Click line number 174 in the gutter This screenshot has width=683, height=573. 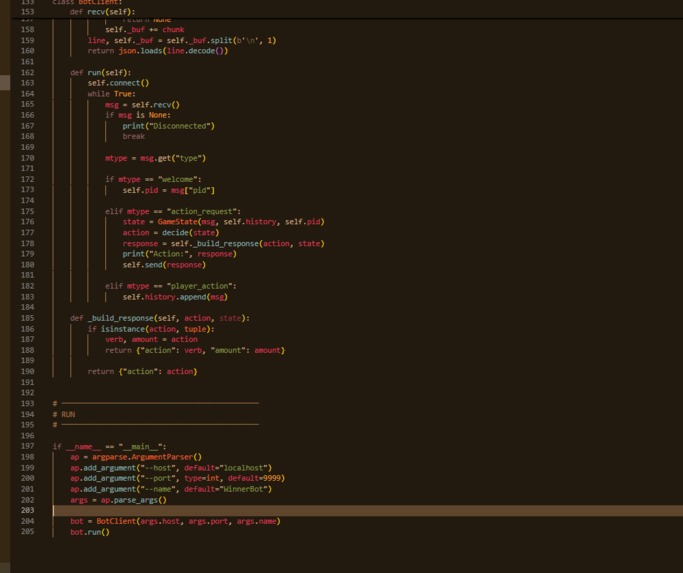pos(27,200)
